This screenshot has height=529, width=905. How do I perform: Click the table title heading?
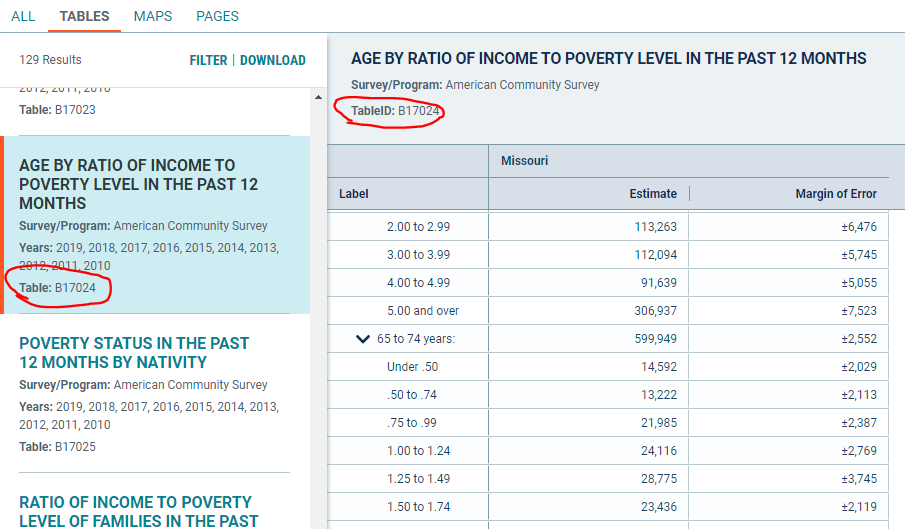608,59
